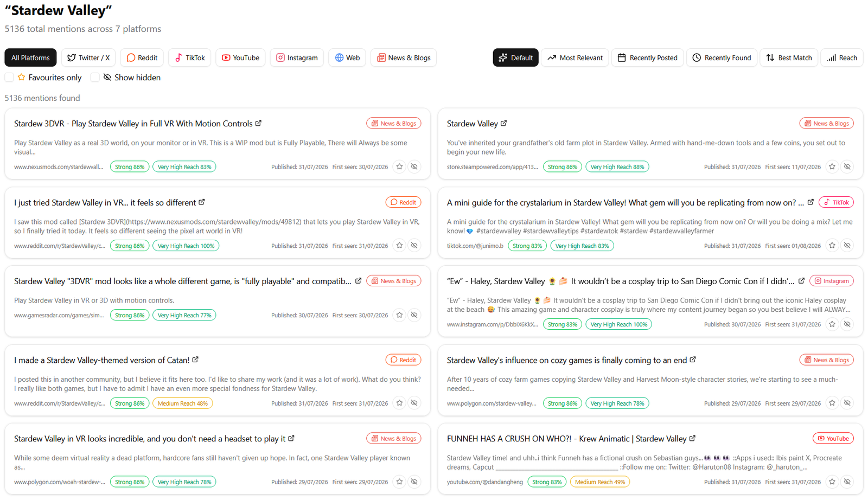Image resolution: width=868 pixels, height=500 pixels.
Task: Click 'Medium Reach 49%' on FUNNEH card
Action: pos(600,482)
